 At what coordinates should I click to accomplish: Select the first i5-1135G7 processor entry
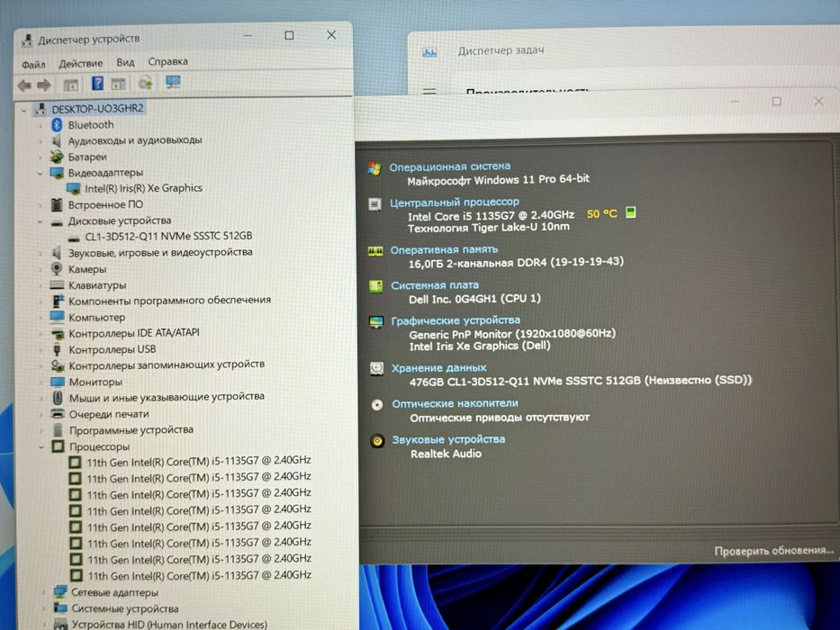[x=199, y=461]
